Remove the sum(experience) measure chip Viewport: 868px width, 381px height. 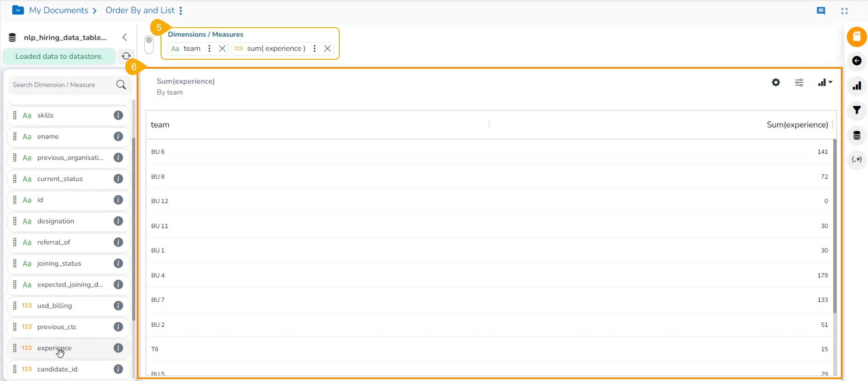327,48
